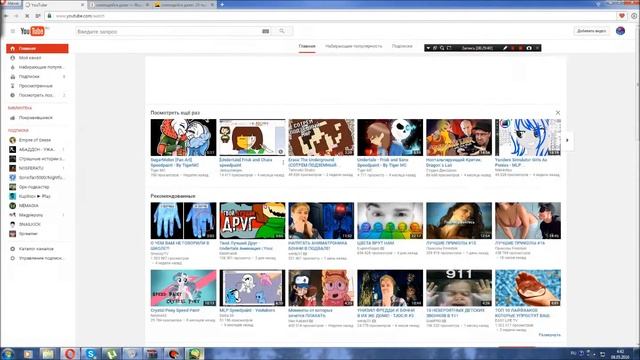The image size is (640, 360).
Task: Expand recommendations with Развернуть
Action: coord(549,335)
